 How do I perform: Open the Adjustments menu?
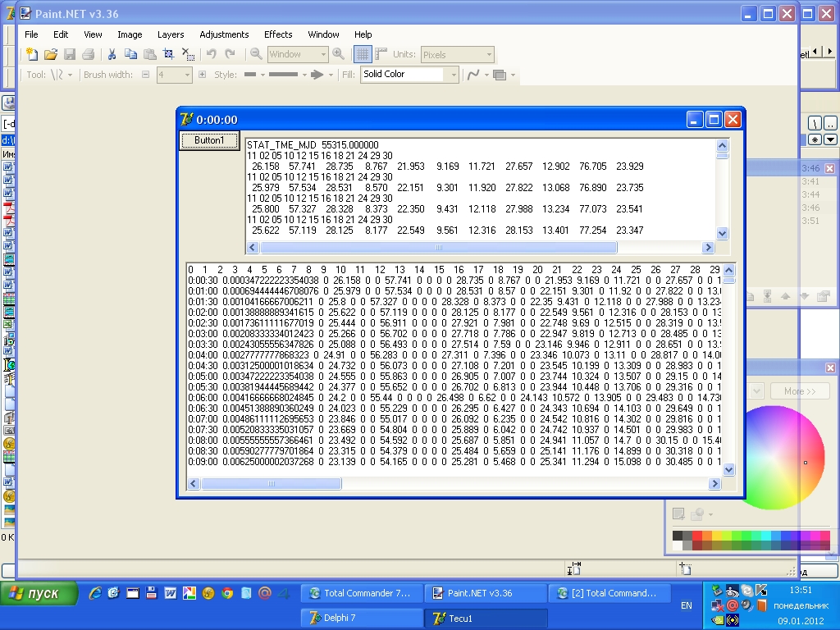[224, 34]
